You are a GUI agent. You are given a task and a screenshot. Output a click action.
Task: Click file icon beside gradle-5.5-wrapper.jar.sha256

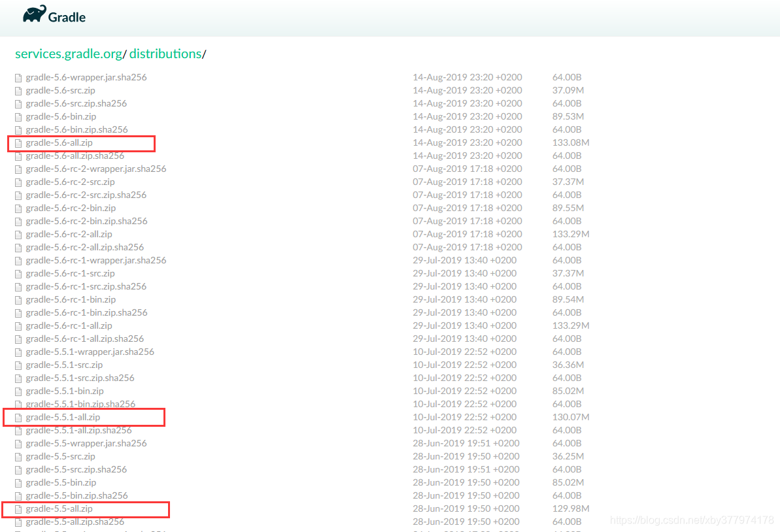pos(18,444)
